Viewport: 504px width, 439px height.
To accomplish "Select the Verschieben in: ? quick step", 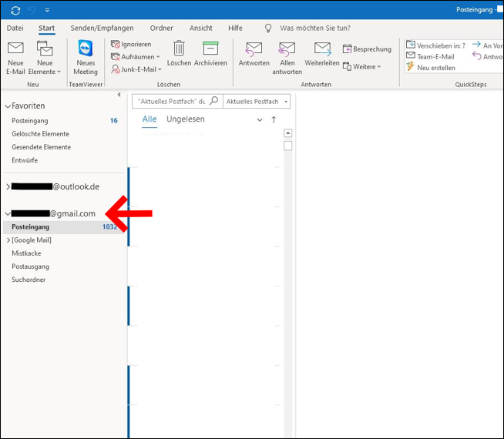I will tap(435, 45).
